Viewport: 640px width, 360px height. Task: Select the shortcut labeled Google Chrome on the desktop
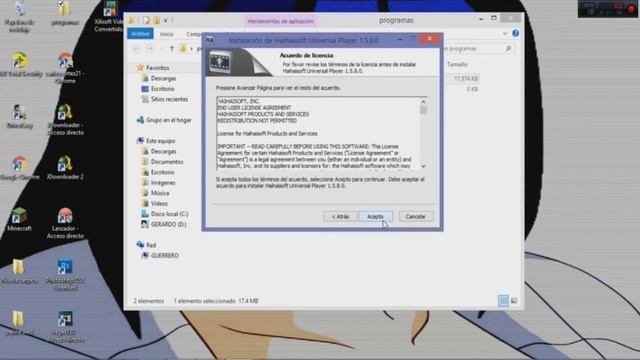[x=19, y=168]
